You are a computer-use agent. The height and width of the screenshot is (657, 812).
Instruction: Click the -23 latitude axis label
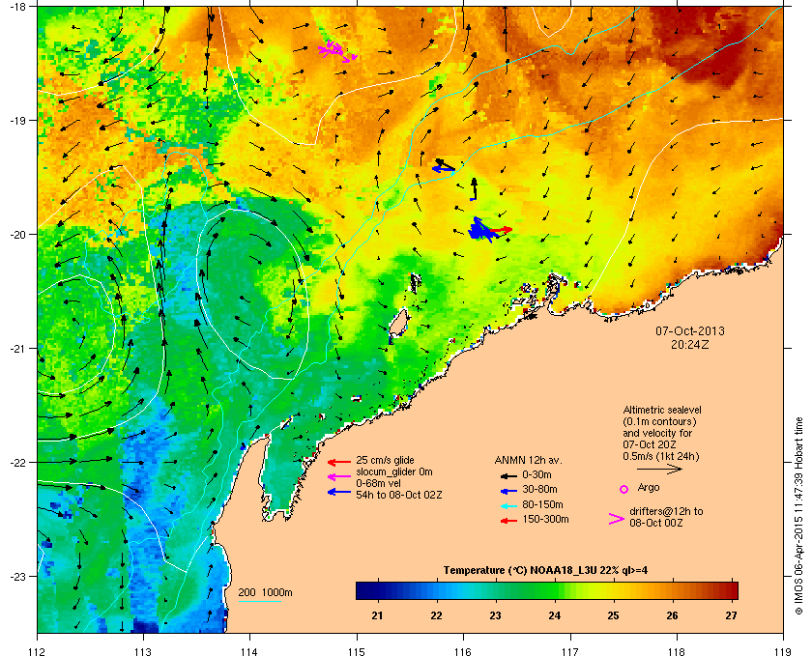click(18, 576)
